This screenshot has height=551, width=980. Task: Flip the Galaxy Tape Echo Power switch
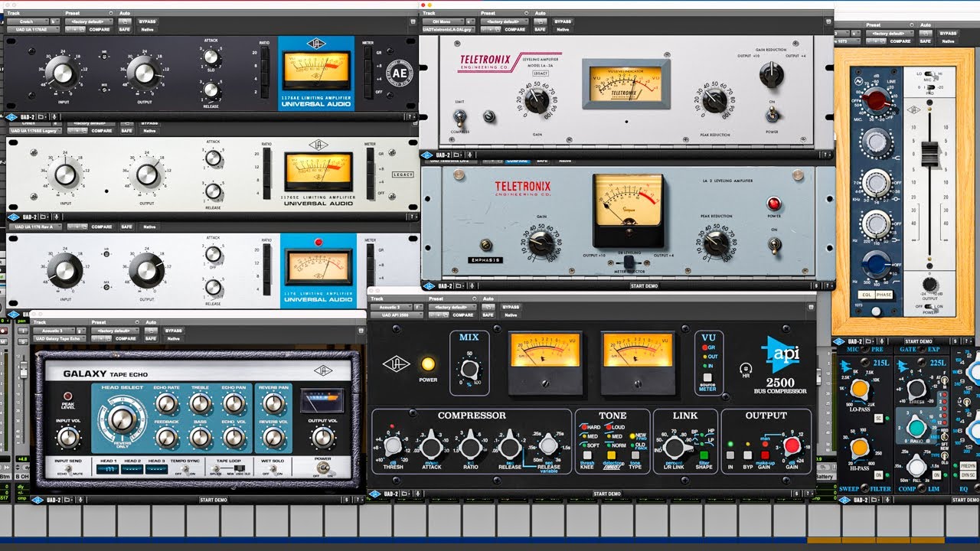322,469
